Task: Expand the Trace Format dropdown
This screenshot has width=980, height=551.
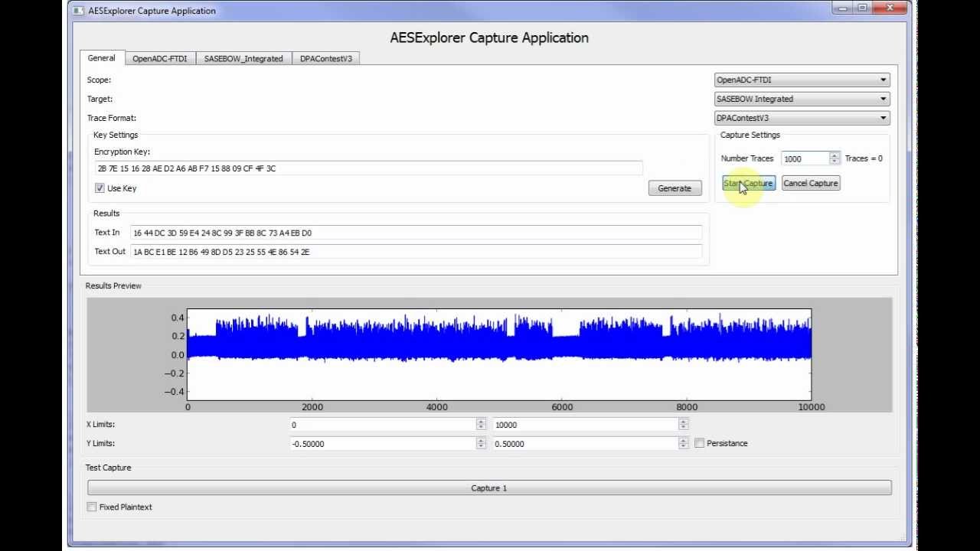Action: pyautogui.click(x=802, y=118)
